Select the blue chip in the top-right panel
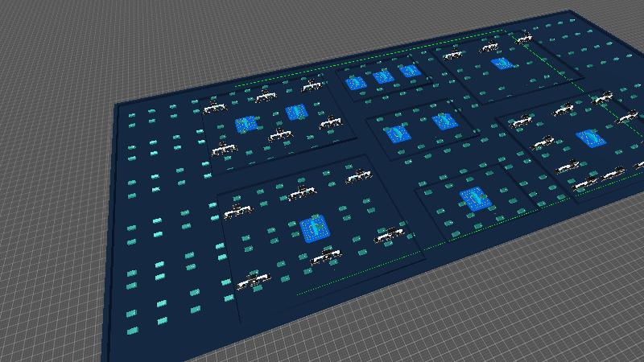The image size is (644, 362). pos(502,63)
